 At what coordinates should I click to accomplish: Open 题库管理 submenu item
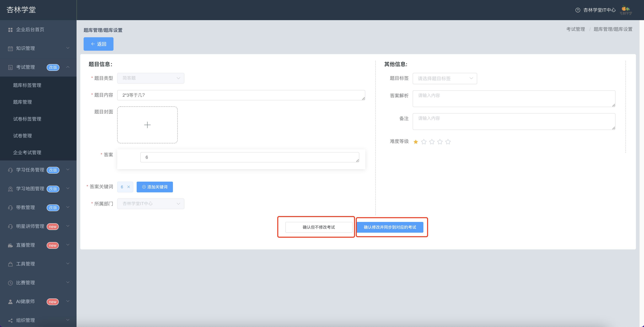pos(22,102)
